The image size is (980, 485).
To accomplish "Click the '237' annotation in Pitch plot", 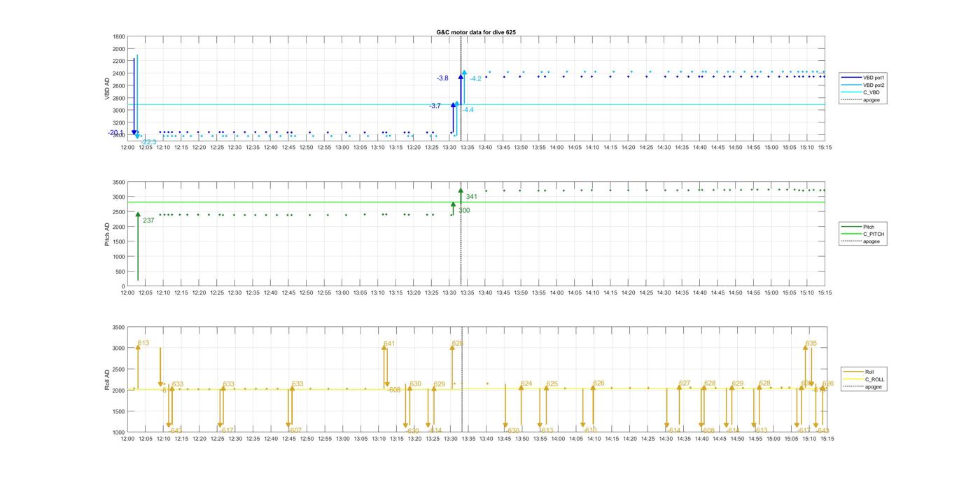I will pyautogui.click(x=148, y=220).
